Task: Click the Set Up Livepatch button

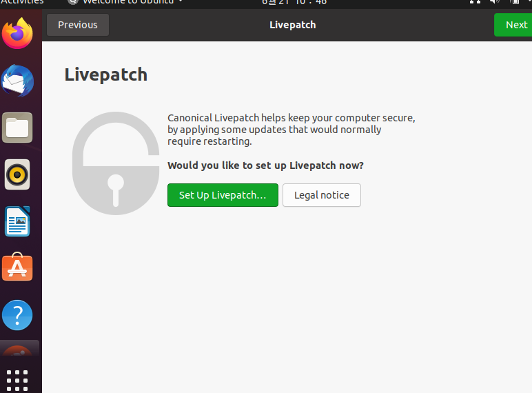Action: 223,195
